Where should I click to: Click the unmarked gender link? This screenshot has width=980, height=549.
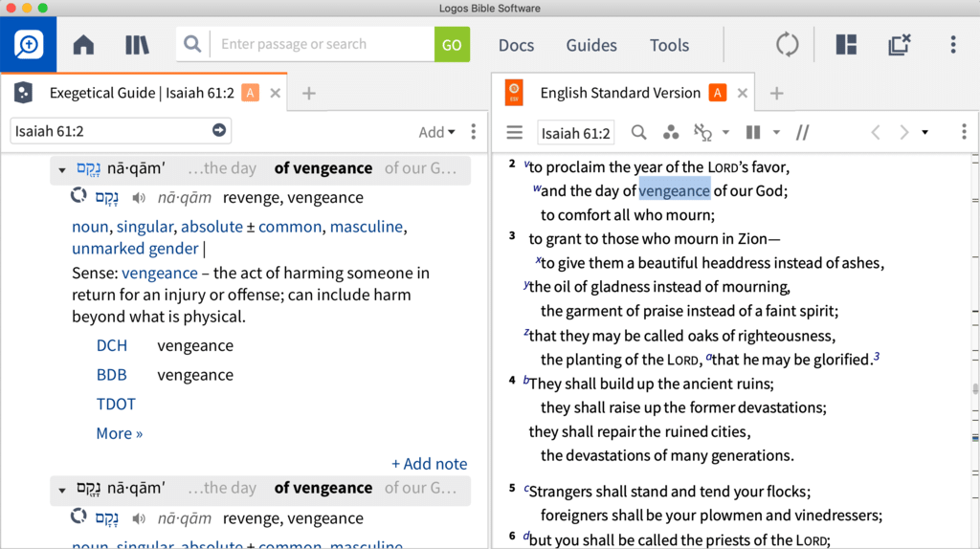pyautogui.click(x=135, y=249)
